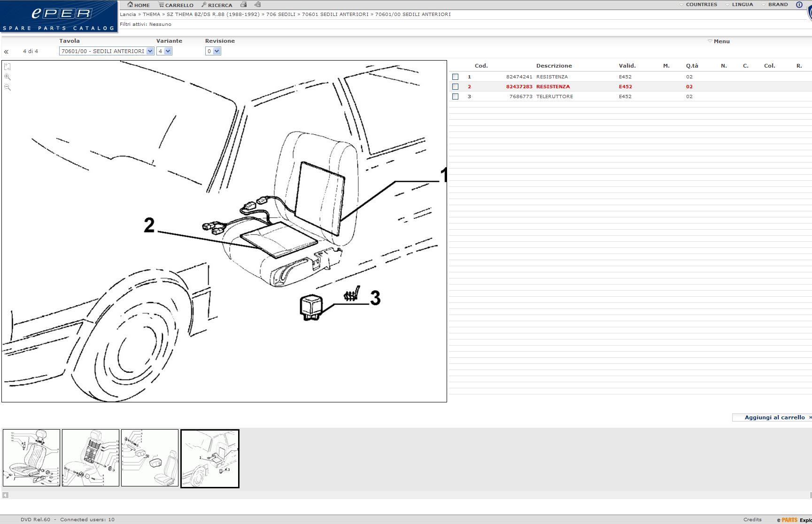Viewport: 812px width, 524px height.
Task: Open the Tavola dropdown list
Action: tap(107, 51)
